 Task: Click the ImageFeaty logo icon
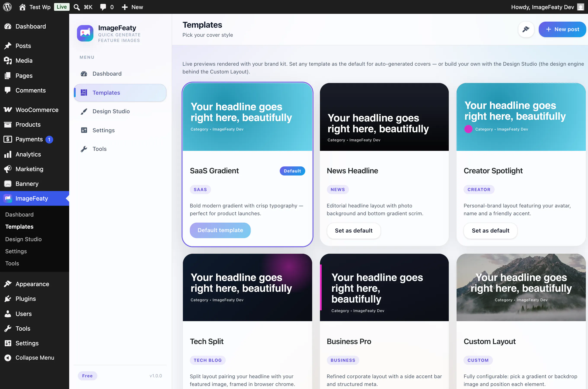pyautogui.click(x=85, y=33)
